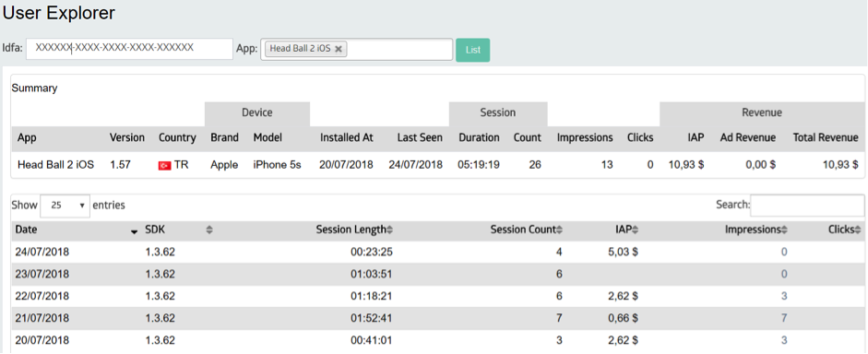The image size is (868, 354).
Task: Sort table by SDK column
Action: point(178,230)
